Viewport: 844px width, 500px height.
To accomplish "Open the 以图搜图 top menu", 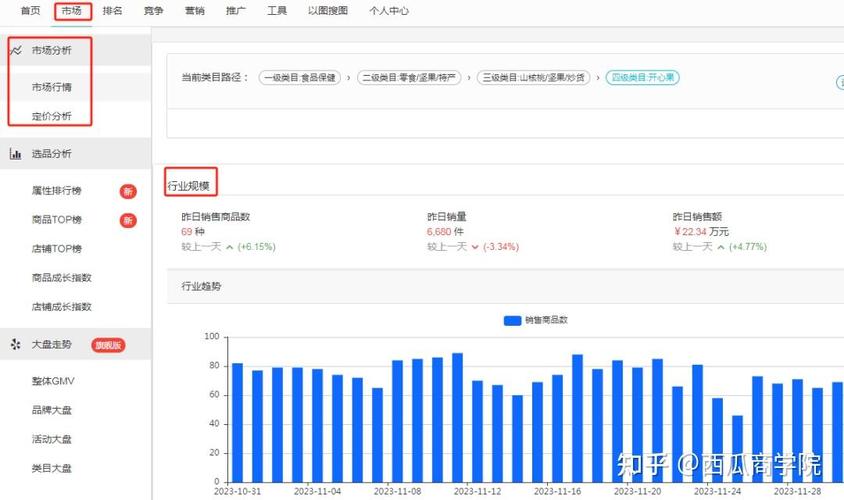I will click(x=328, y=11).
